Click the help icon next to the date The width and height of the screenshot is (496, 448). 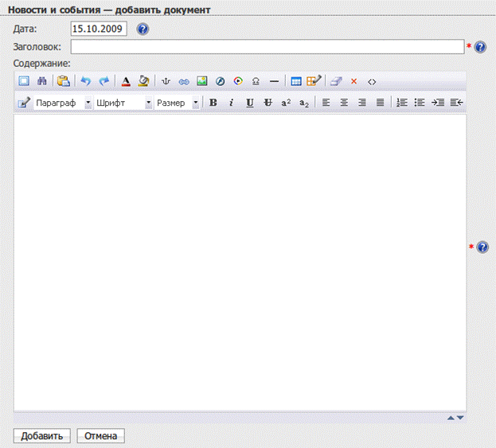(x=143, y=29)
